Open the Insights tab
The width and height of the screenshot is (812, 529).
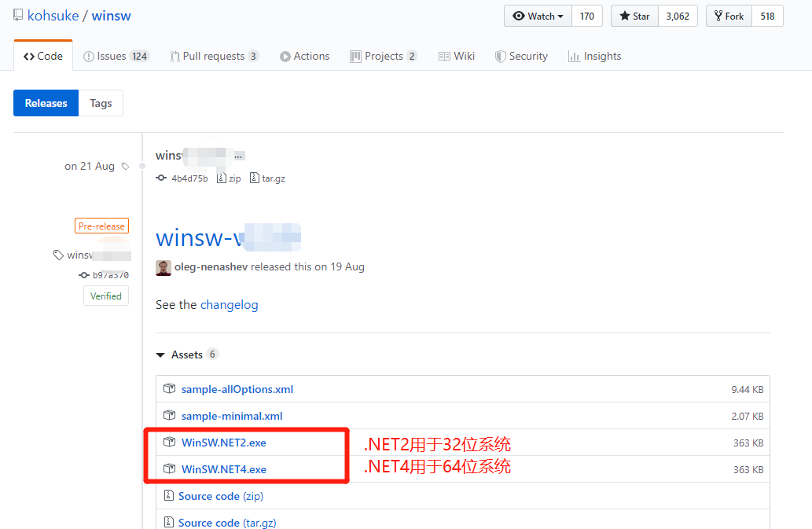click(x=594, y=56)
